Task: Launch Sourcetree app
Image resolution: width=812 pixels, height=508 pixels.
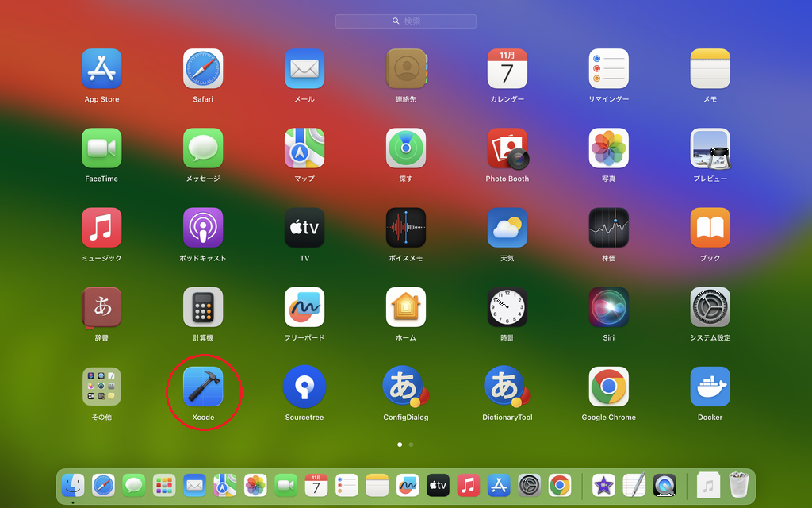Action: coord(304,387)
